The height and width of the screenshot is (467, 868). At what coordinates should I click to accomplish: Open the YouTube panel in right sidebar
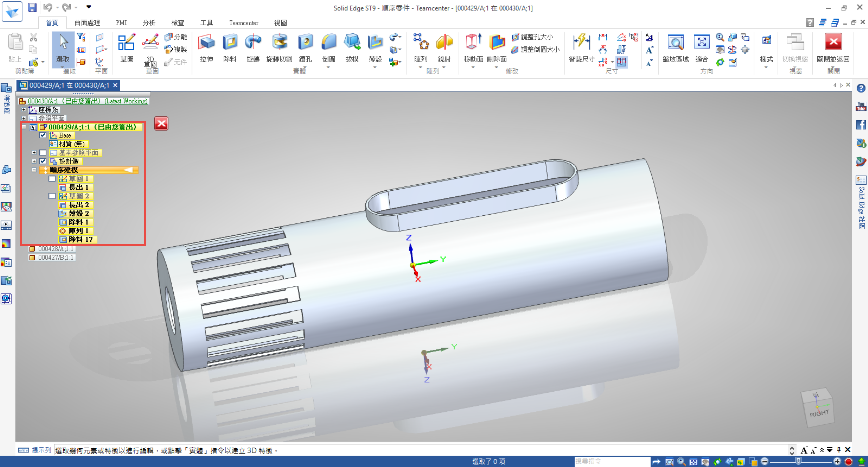coord(861,106)
